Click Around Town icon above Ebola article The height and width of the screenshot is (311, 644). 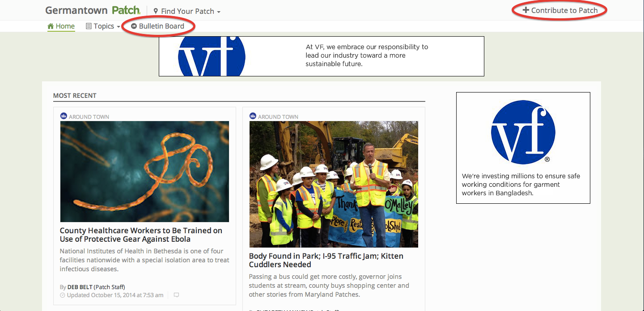[64, 116]
